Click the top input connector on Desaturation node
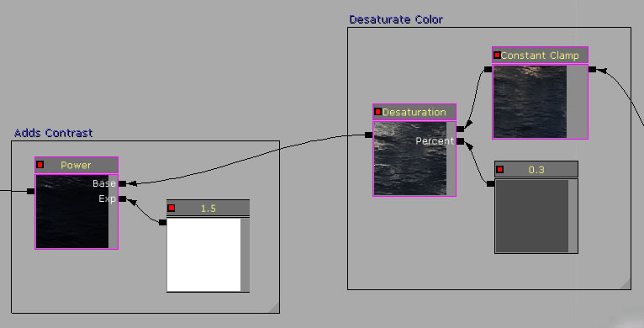The height and width of the screenshot is (328, 644). click(x=461, y=129)
